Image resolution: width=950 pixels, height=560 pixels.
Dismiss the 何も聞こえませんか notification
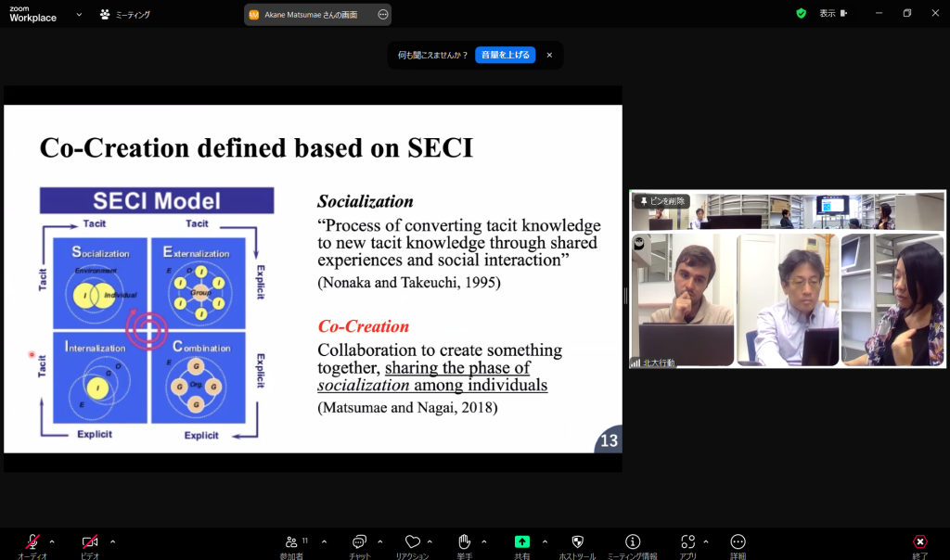click(549, 55)
